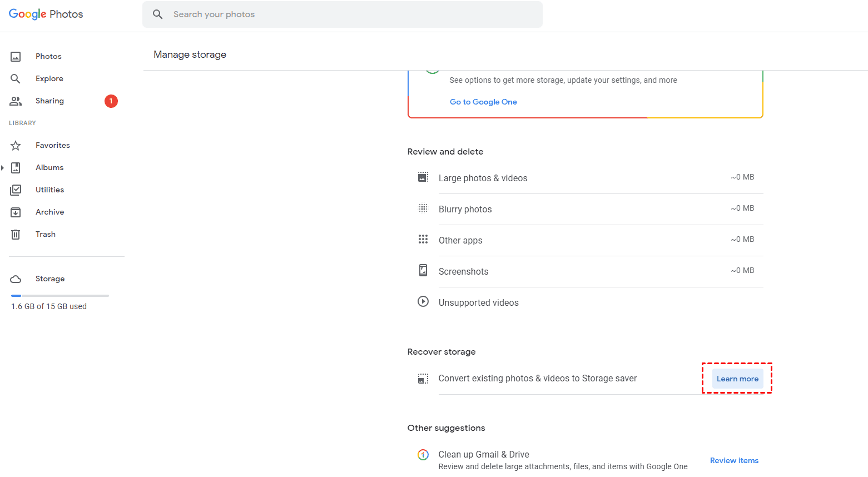Open the Utilities checkmark icon
Viewport: 868px width, 477px height.
pyautogui.click(x=16, y=190)
